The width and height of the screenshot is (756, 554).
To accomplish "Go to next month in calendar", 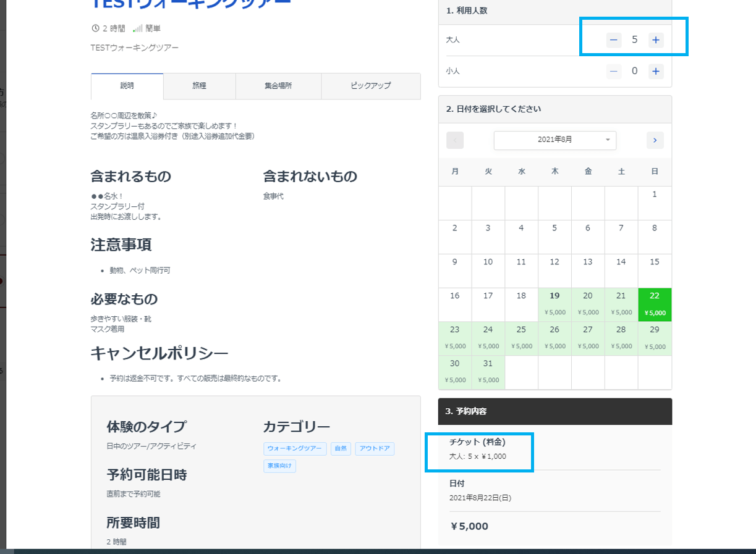I will 655,140.
